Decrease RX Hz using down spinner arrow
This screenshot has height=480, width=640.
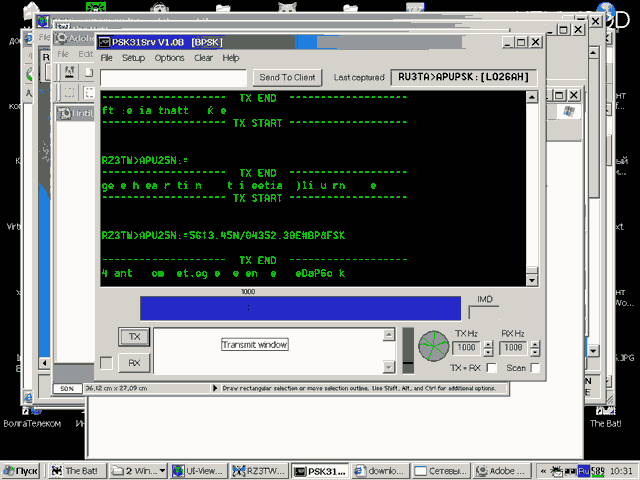point(533,352)
